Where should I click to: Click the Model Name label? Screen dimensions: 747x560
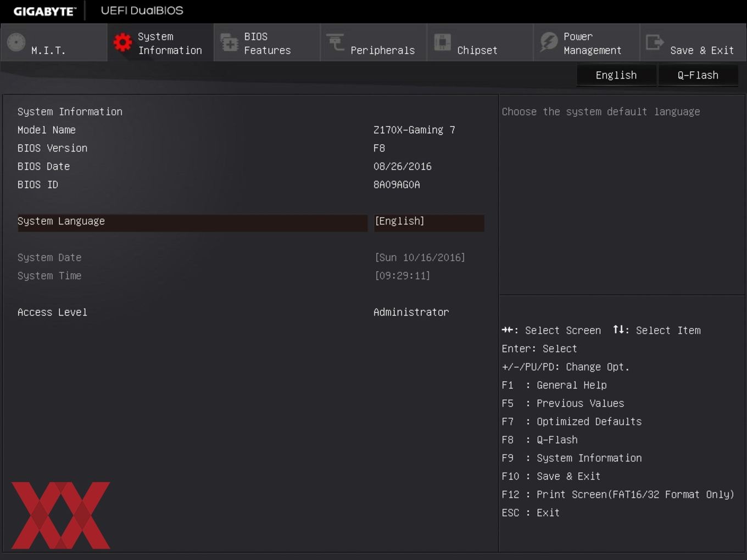(x=47, y=130)
